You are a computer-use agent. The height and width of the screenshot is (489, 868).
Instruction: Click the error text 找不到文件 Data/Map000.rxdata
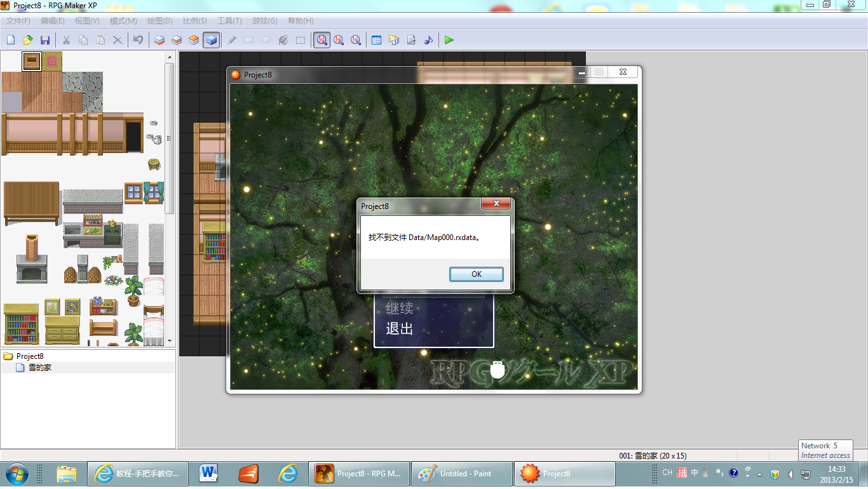point(424,238)
